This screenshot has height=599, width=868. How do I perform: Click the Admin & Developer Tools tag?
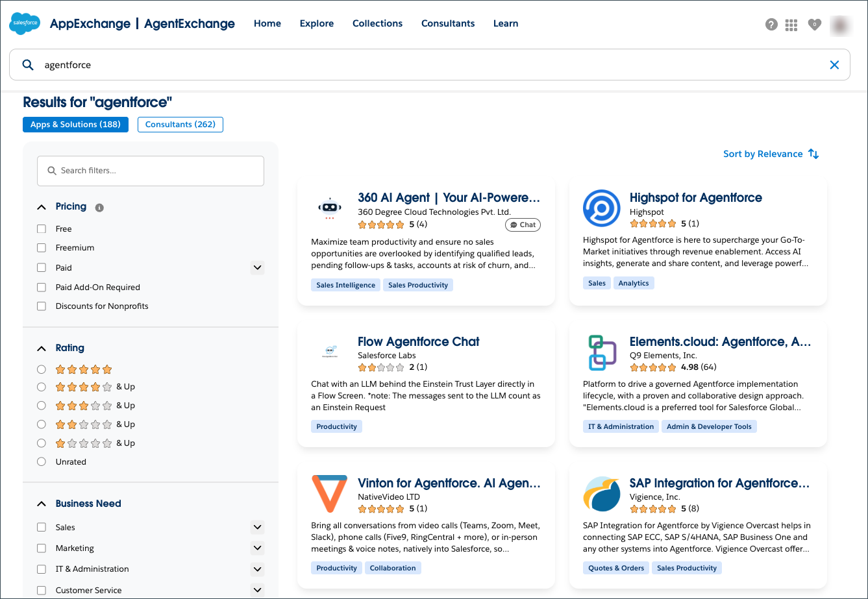click(709, 426)
